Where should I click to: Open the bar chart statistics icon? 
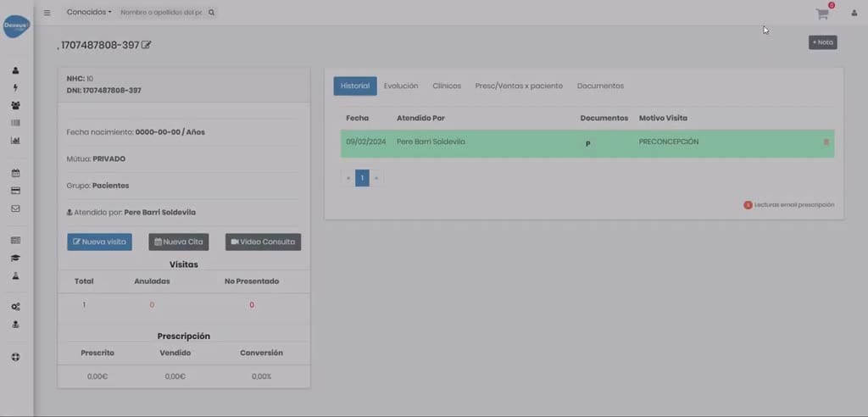[x=15, y=141]
